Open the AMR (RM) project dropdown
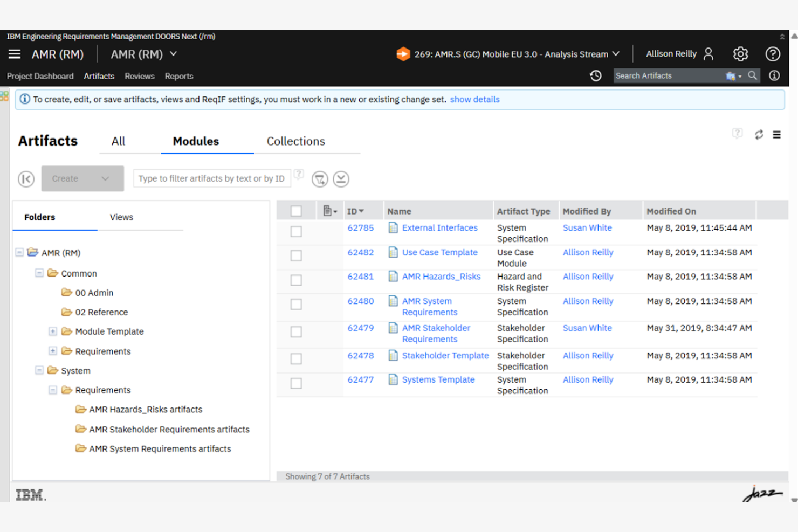Image resolution: width=798 pixels, height=532 pixels. pyautogui.click(x=143, y=54)
